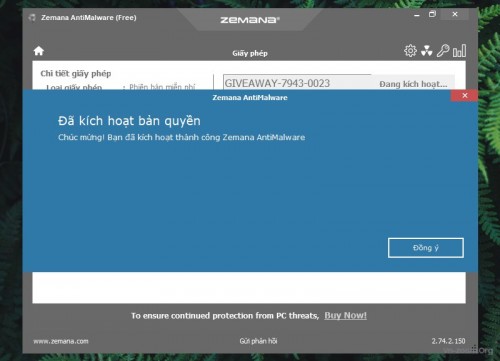Click the version number 2.74.2.150
Screen dimensions: 500x361
coord(448,341)
